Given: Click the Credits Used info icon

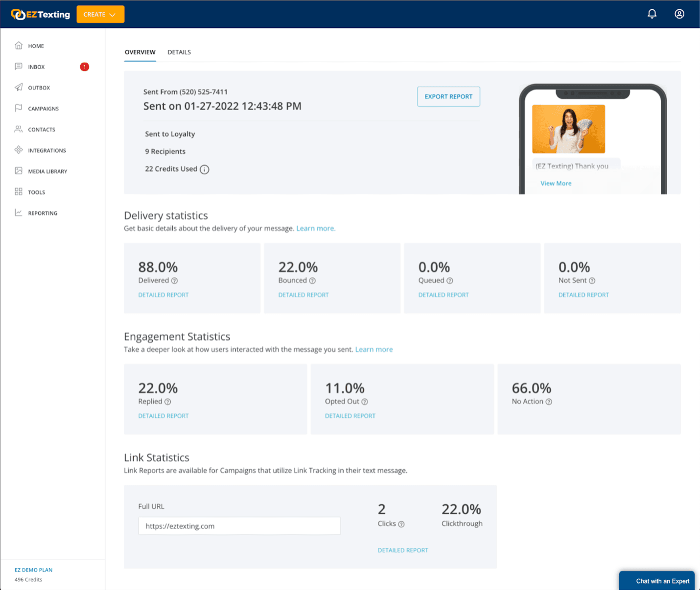Looking at the screenshot, I should 205,169.
